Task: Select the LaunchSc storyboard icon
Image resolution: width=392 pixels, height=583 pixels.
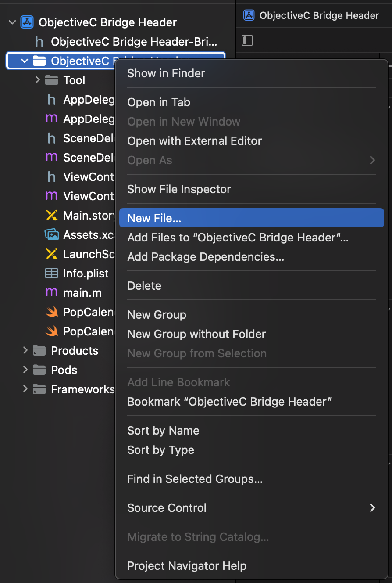Action: 52,254
